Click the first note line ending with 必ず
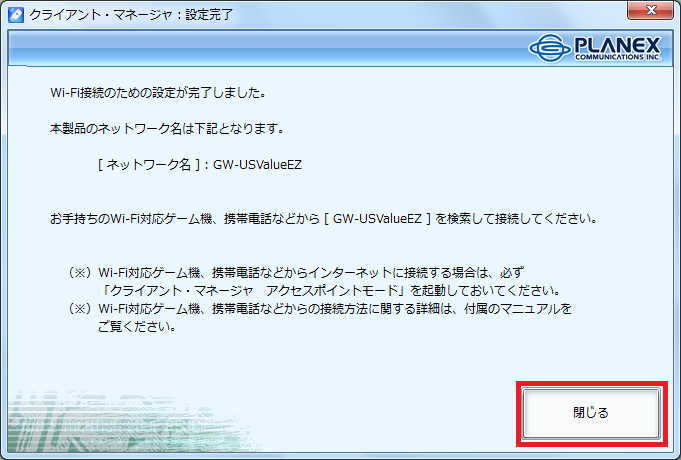681x460 pixels. point(296,273)
